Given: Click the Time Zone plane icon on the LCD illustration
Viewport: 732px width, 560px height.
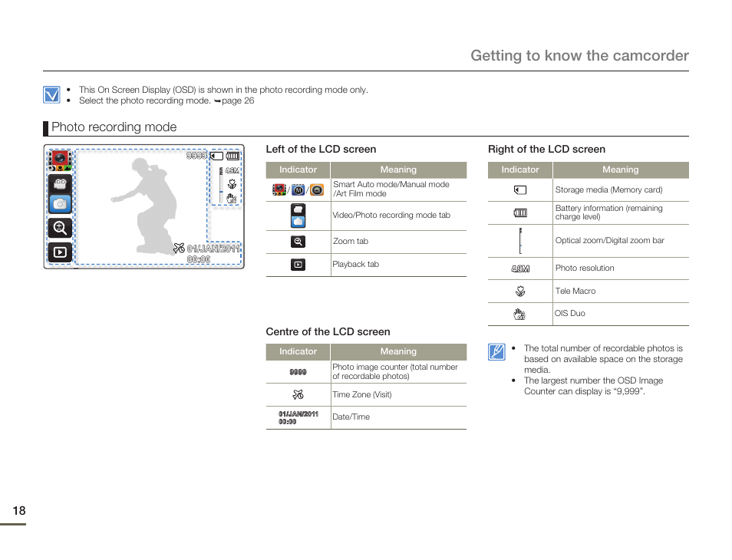Looking at the screenshot, I should (179, 249).
